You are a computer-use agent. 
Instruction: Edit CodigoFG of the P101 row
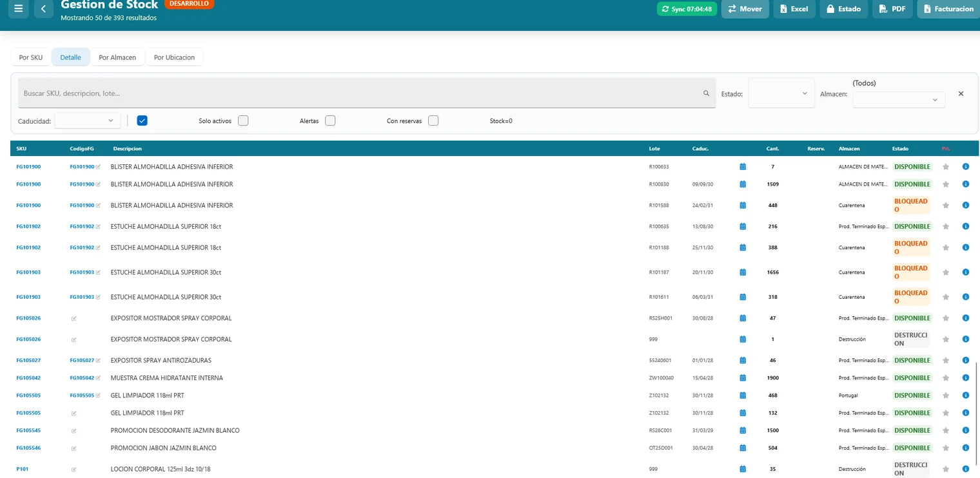[x=73, y=470]
